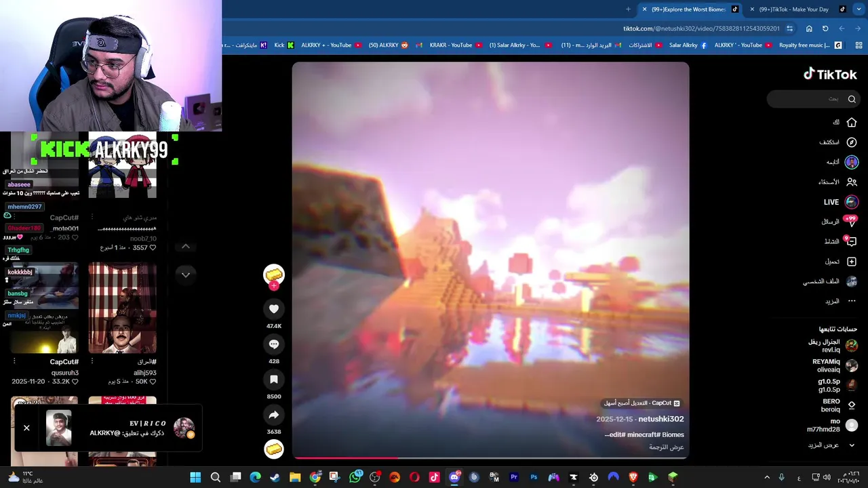
Task: Open the Salar Alkrky Facebook bookmark
Action: pyautogui.click(x=688, y=45)
